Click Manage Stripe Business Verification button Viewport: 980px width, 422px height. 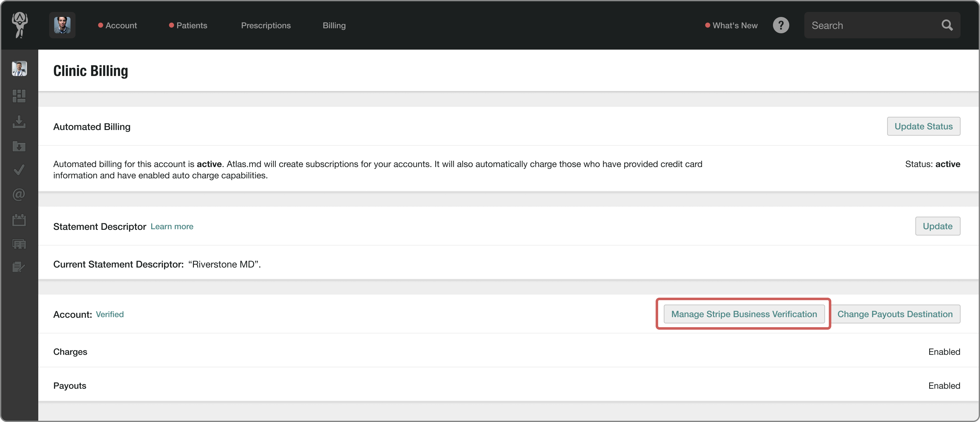click(744, 314)
